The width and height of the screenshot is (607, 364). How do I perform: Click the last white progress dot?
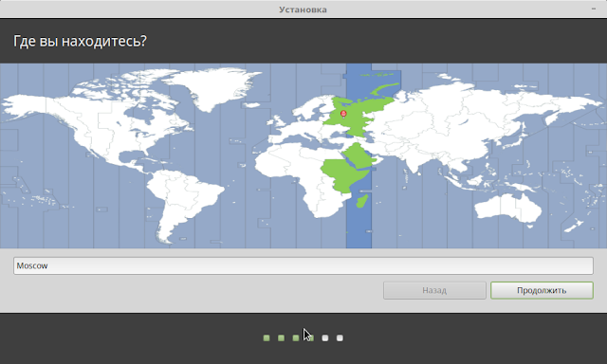[340, 338]
